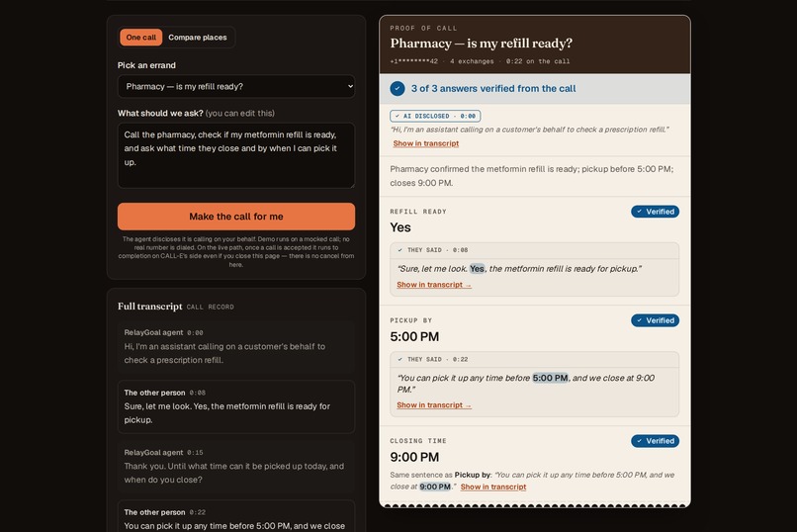Click the masked phone number +1********42
Viewport: 797px width, 532px height.
pyautogui.click(x=413, y=61)
